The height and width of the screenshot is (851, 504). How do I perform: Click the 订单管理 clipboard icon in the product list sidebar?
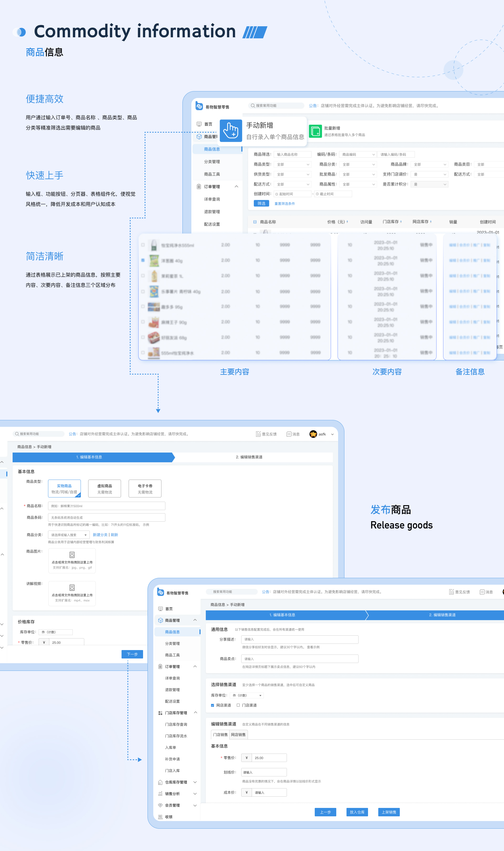tap(199, 186)
